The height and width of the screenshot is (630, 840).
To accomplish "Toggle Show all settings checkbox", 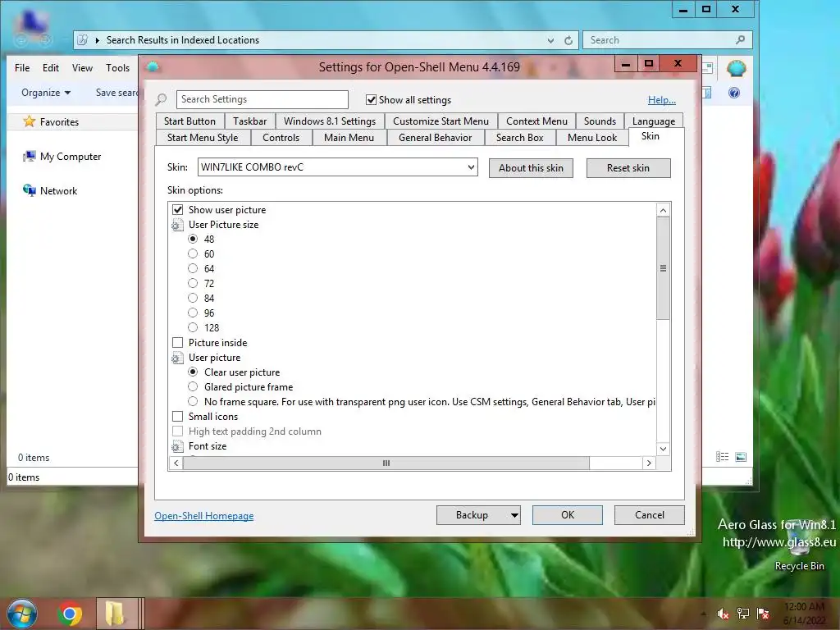I will 371,99.
